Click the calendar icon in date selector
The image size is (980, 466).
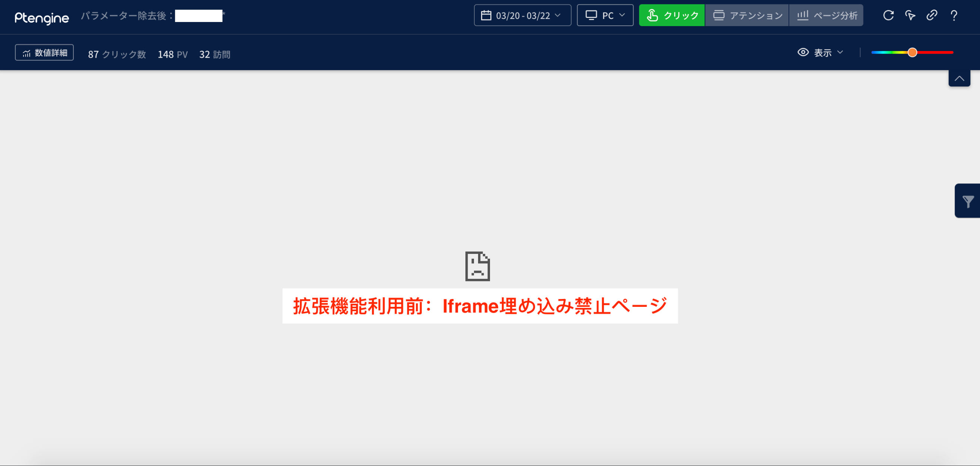(x=486, y=15)
